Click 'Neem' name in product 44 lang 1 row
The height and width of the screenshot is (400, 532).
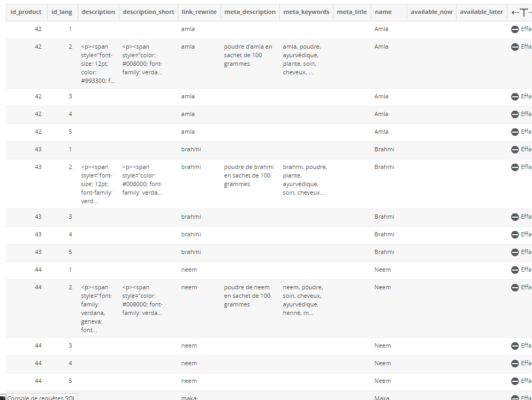tap(382, 270)
